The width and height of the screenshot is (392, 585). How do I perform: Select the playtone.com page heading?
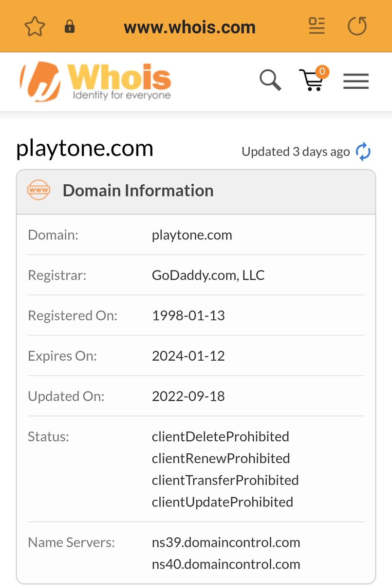click(x=85, y=148)
